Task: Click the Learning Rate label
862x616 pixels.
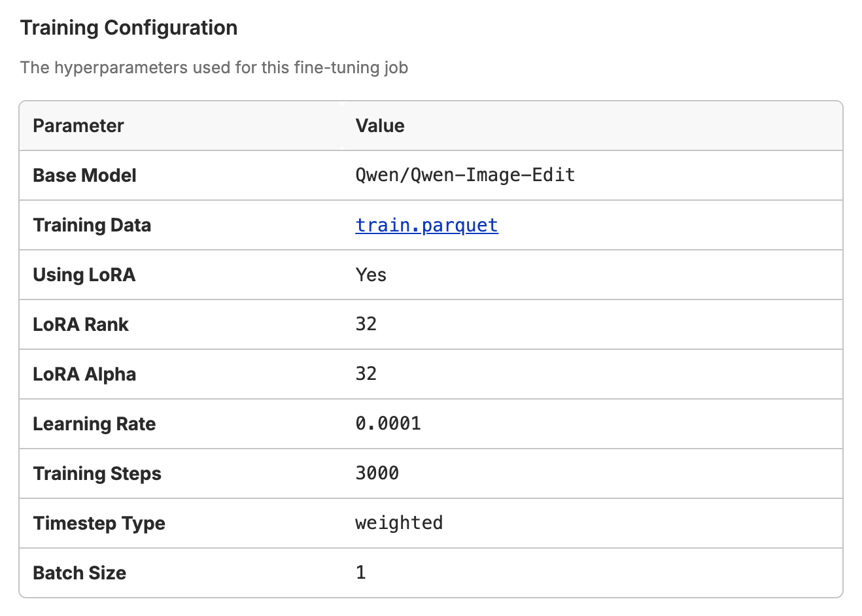Action: pos(94,424)
